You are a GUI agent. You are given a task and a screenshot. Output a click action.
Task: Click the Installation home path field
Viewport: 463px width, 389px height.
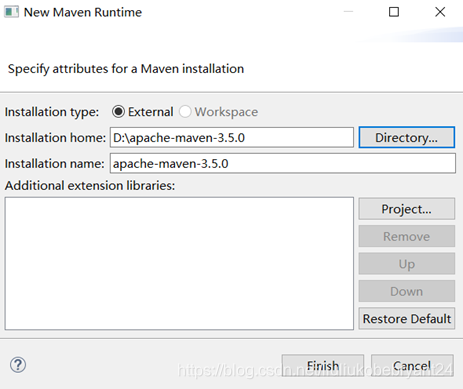232,137
